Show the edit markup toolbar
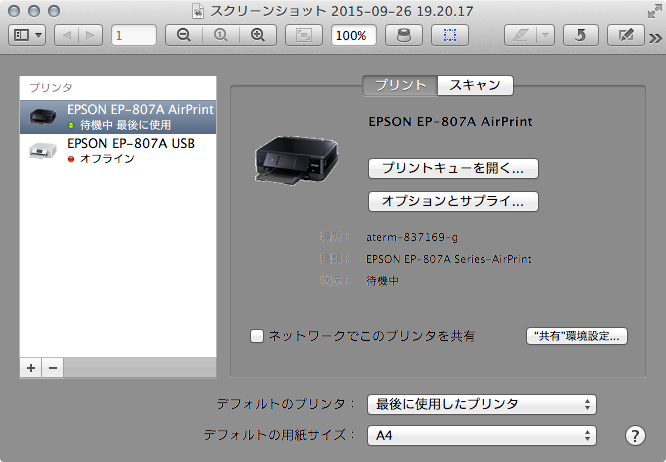Viewport: 666px width, 462px height. 626,35
